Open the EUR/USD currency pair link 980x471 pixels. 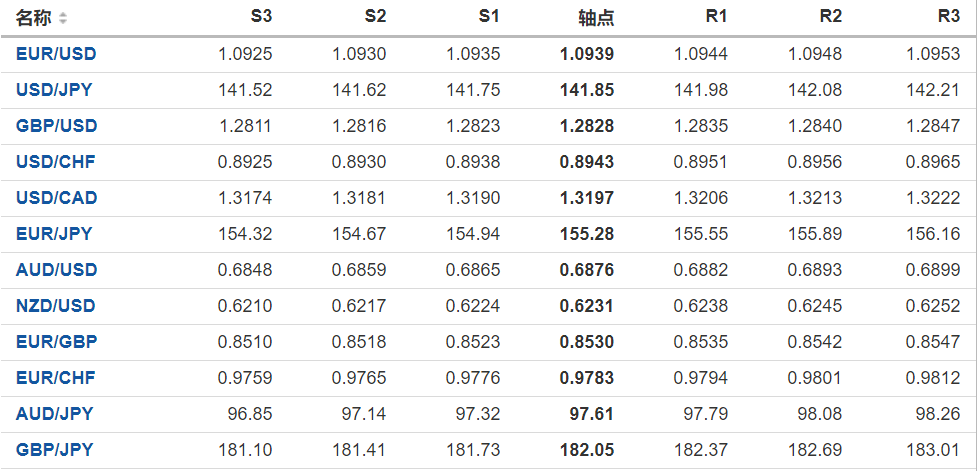56,54
